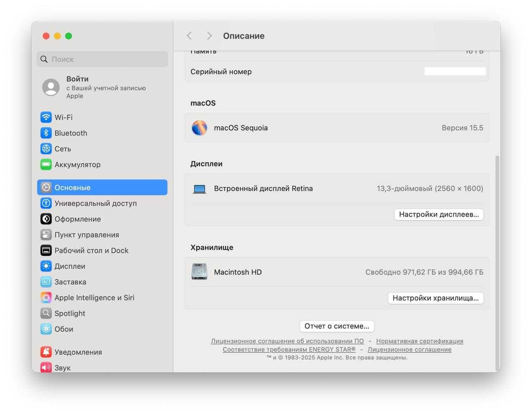Click the Macintosh HD name text
Screen dimensions: 532x414
[238, 272]
